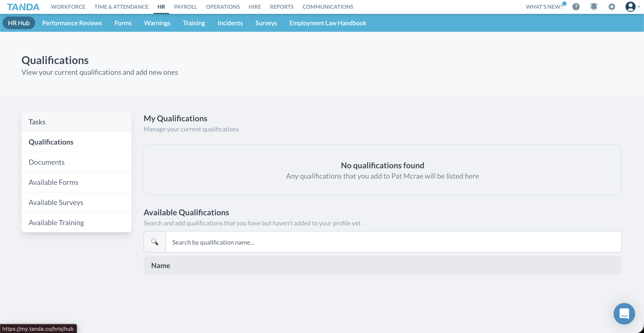Select Available Surveys from the sidebar
The image size is (644, 333).
[x=56, y=202]
